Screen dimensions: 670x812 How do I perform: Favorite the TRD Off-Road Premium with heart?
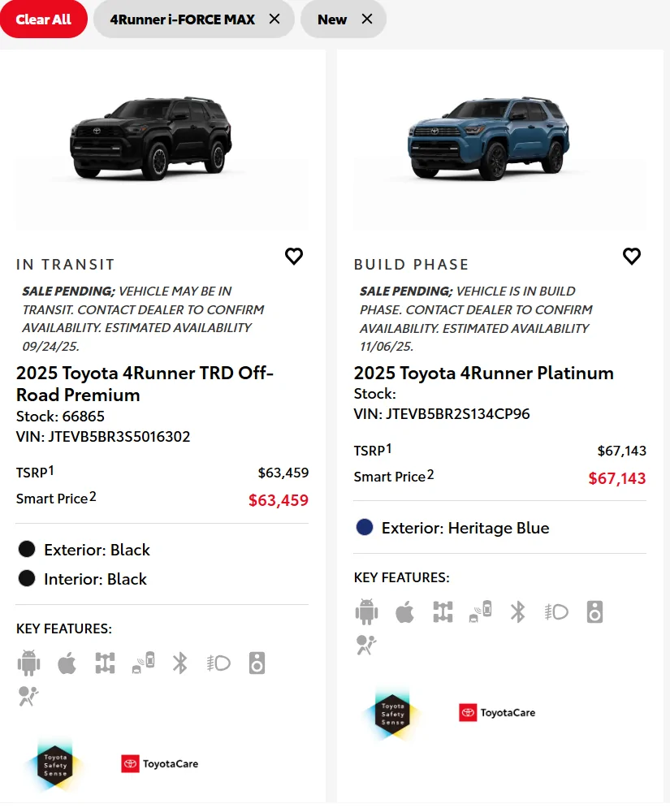pos(294,257)
